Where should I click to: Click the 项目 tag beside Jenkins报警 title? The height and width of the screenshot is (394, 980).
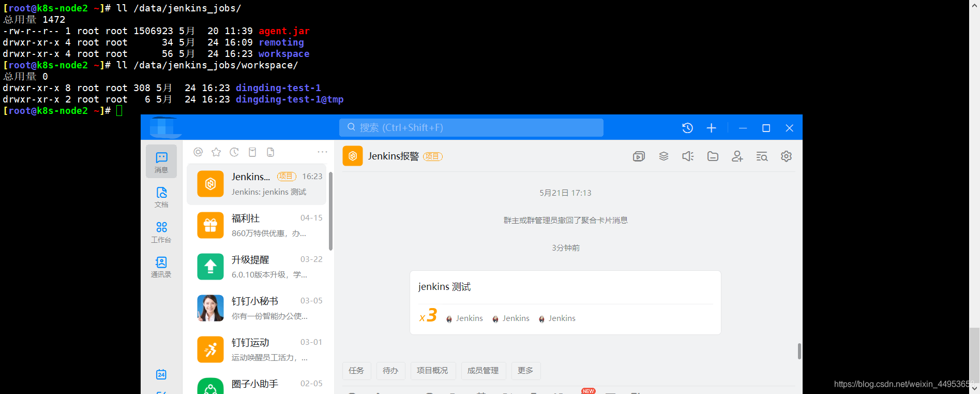tap(433, 156)
